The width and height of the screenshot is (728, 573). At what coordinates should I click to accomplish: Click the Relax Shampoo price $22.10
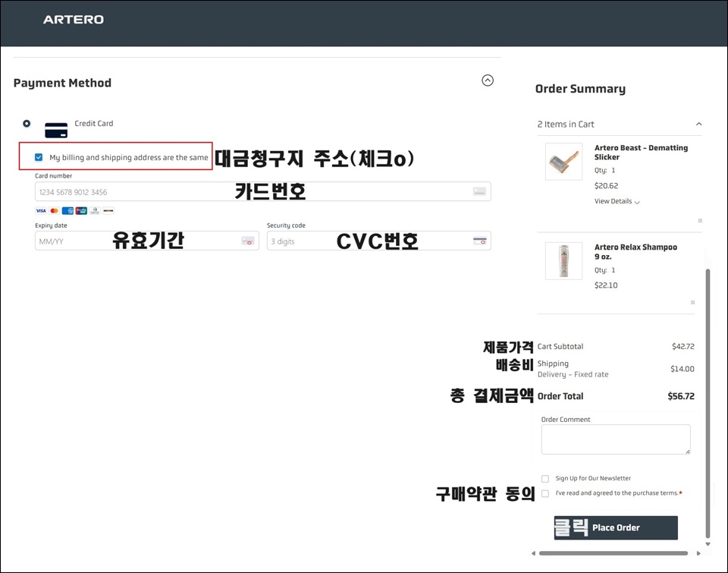pos(606,285)
